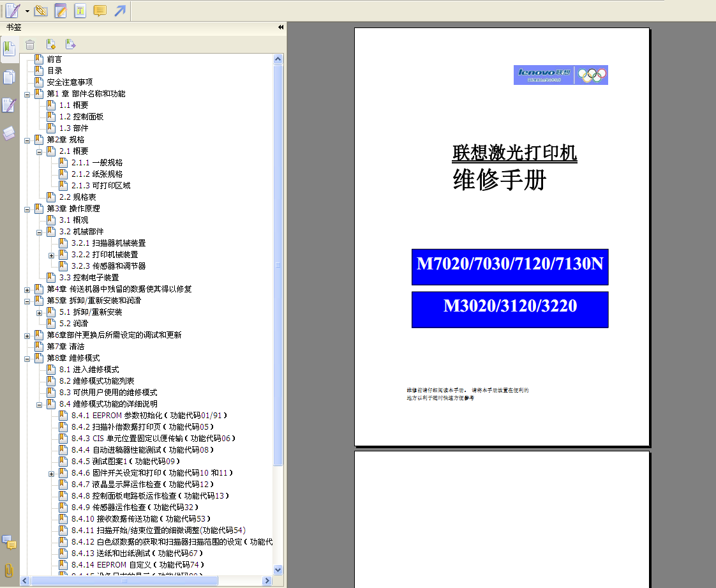Viewport: 716px width, 588px height.
Task: Go to bookmark 8.4.9 传感器运作检查
Action: point(135,508)
